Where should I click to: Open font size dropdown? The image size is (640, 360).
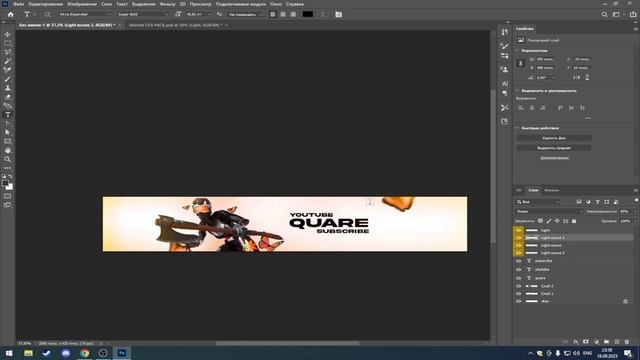(x=209, y=14)
